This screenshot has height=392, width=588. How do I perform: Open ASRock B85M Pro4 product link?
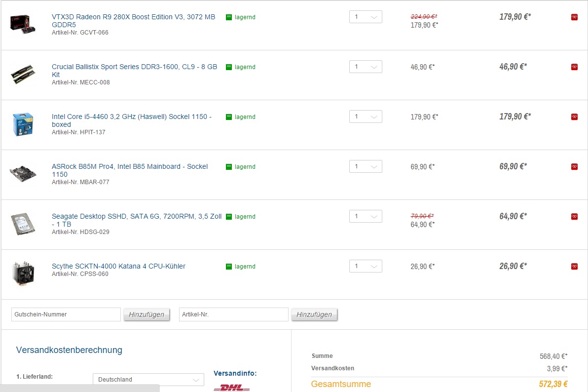coord(130,170)
